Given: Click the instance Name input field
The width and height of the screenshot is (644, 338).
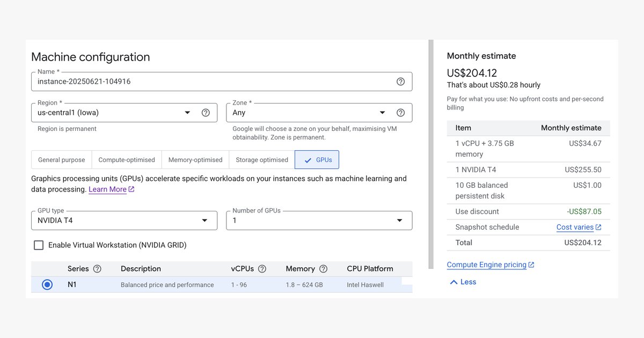Looking at the screenshot, I should [x=222, y=82].
